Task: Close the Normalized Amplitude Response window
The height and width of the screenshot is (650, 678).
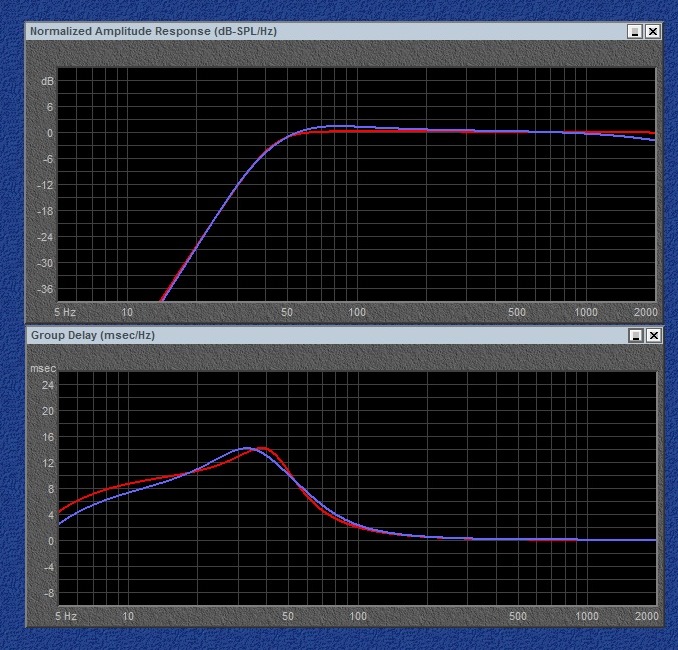Action: coord(652,32)
